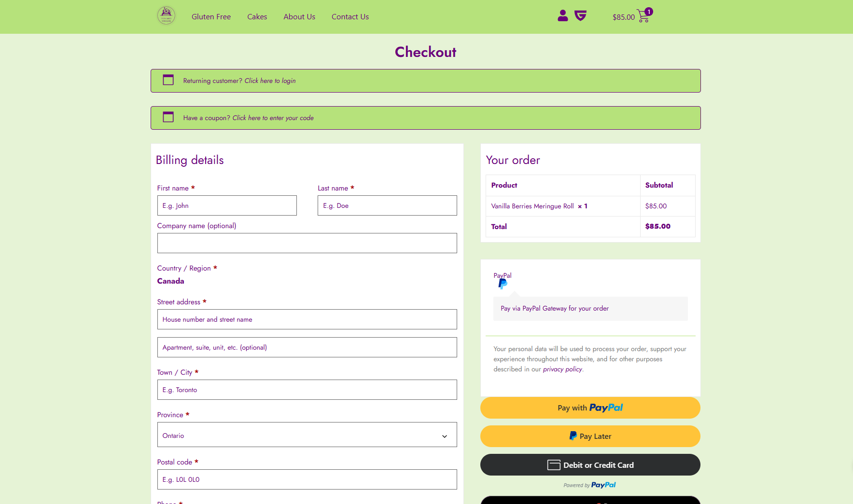Open the Cakes menu item
The height and width of the screenshot is (504, 853).
[257, 16]
